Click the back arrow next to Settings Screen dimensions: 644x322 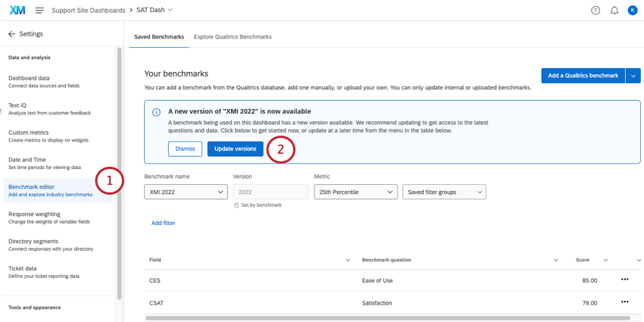click(11, 34)
